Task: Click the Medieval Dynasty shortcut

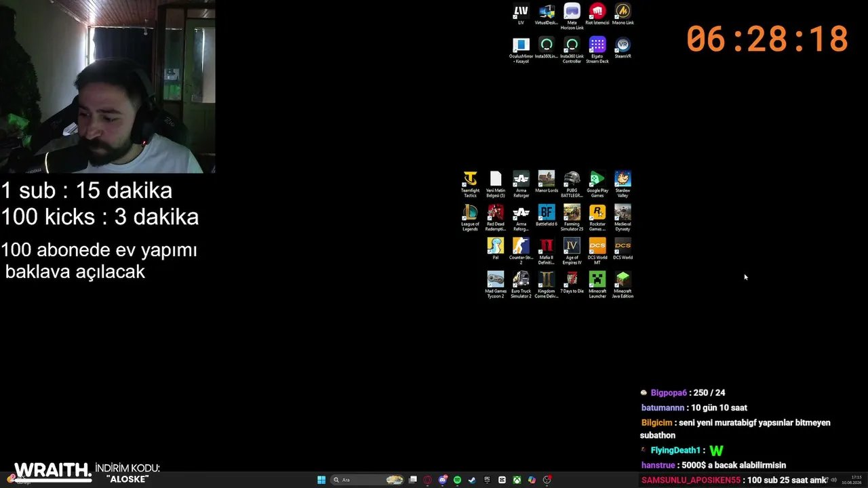Action: click(623, 218)
